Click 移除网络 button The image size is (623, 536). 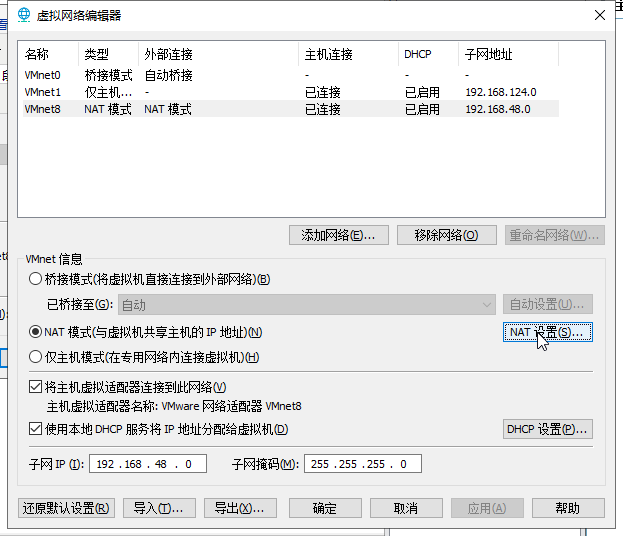click(447, 235)
